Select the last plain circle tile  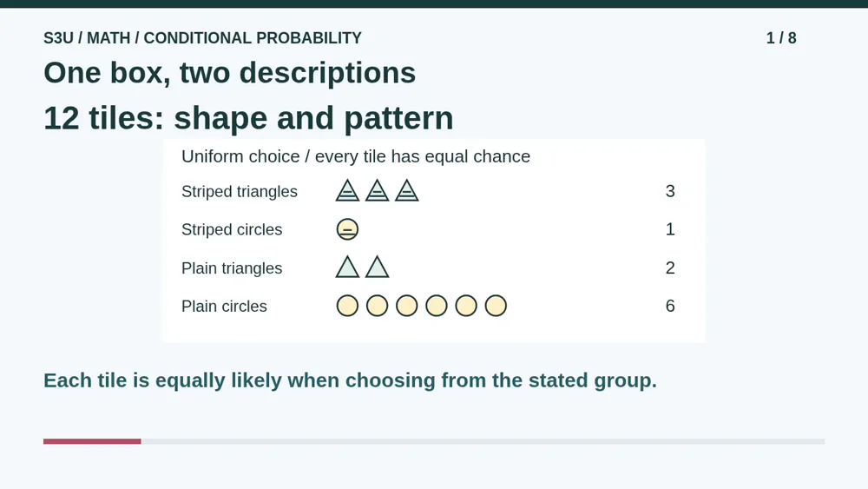click(496, 306)
